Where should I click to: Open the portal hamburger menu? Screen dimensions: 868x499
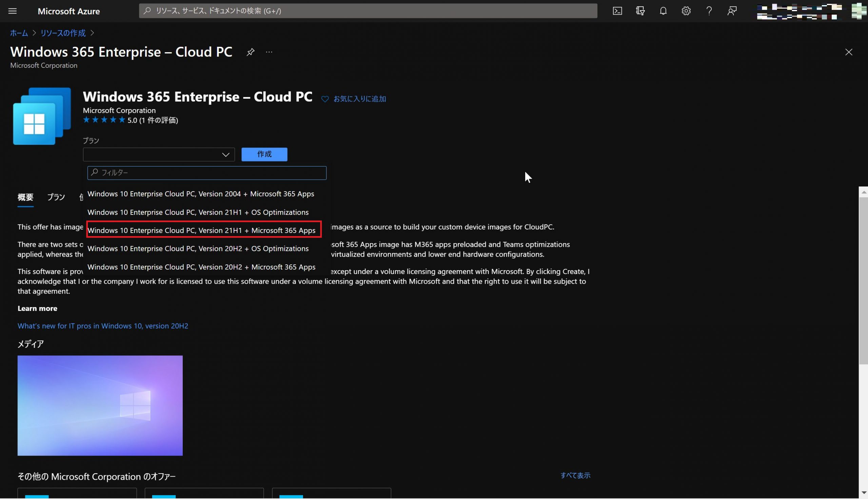coord(12,11)
